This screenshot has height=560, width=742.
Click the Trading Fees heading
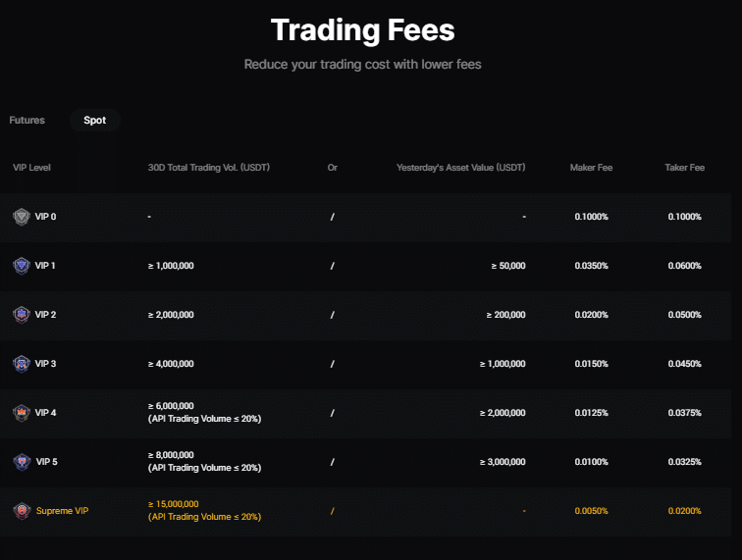click(363, 30)
